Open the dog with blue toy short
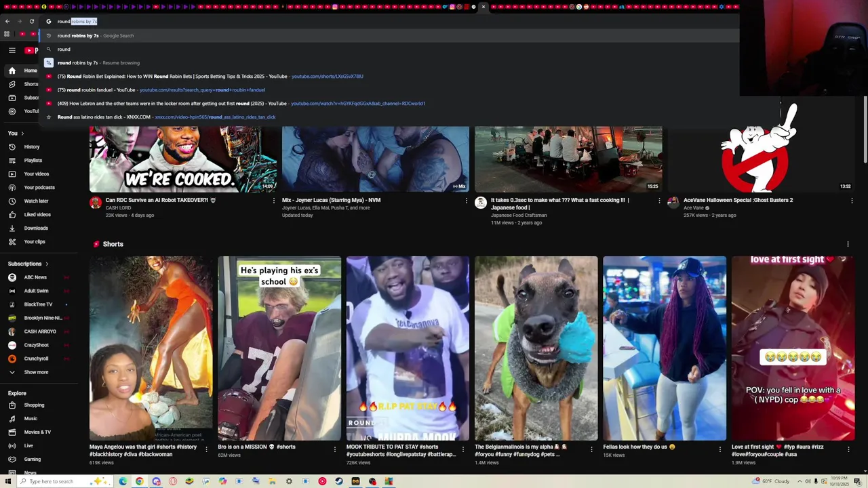The image size is (868, 488). (x=536, y=348)
